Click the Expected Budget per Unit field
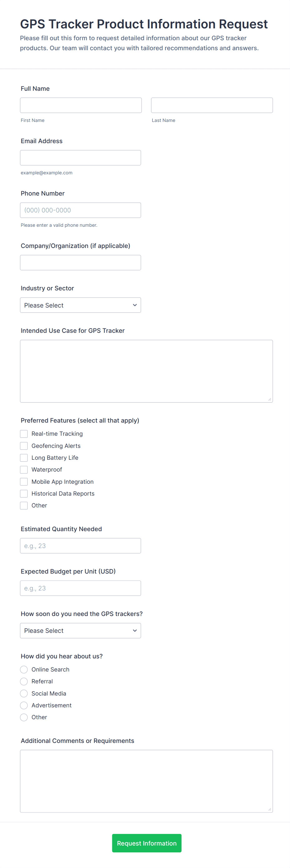This screenshot has height=868, width=290. pyautogui.click(x=80, y=588)
